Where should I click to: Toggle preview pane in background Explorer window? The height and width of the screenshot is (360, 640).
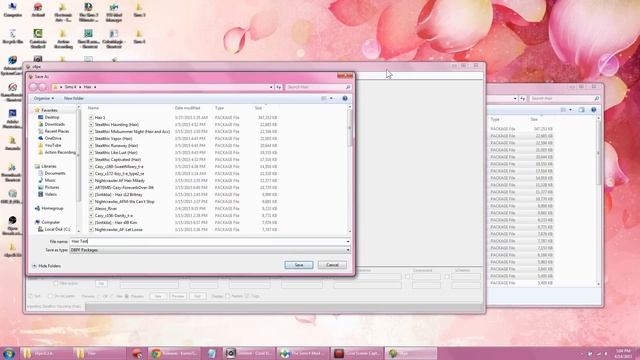582,110
